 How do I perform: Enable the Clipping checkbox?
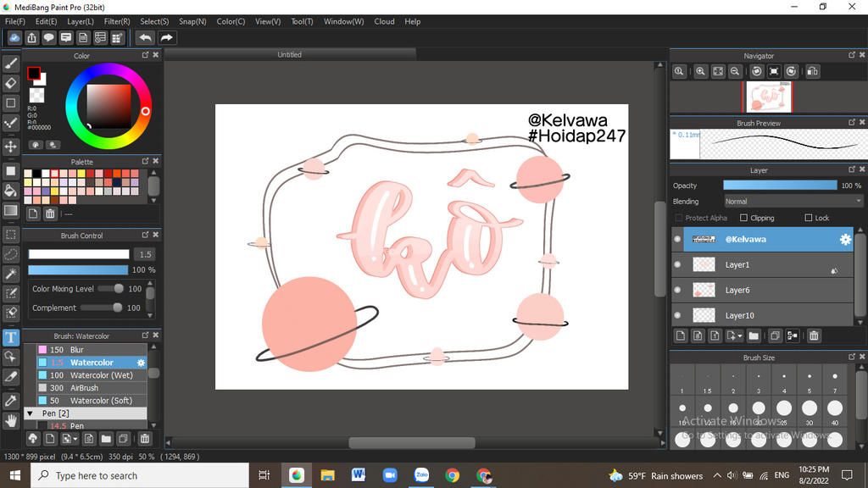[743, 218]
